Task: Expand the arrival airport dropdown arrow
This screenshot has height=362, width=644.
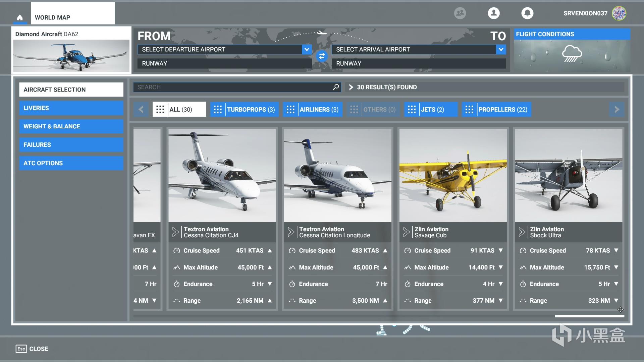Action: (x=501, y=50)
